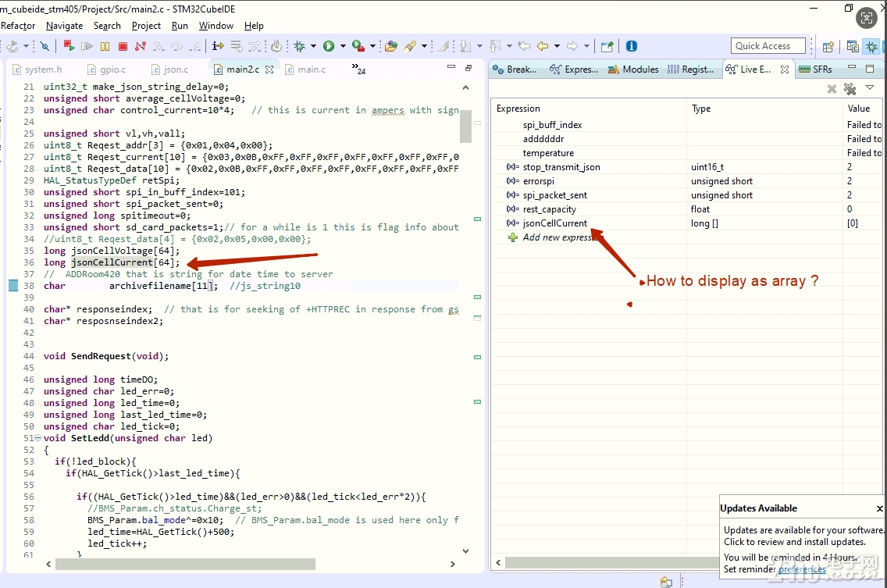Open dropdown beside Reset chip icon

click(26, 46)
